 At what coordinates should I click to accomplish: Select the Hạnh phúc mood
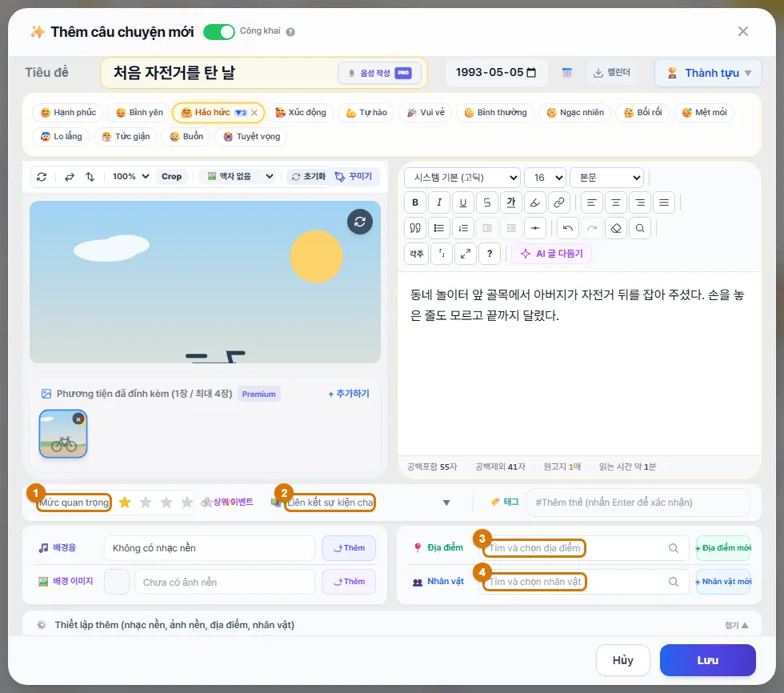[68, 113]
